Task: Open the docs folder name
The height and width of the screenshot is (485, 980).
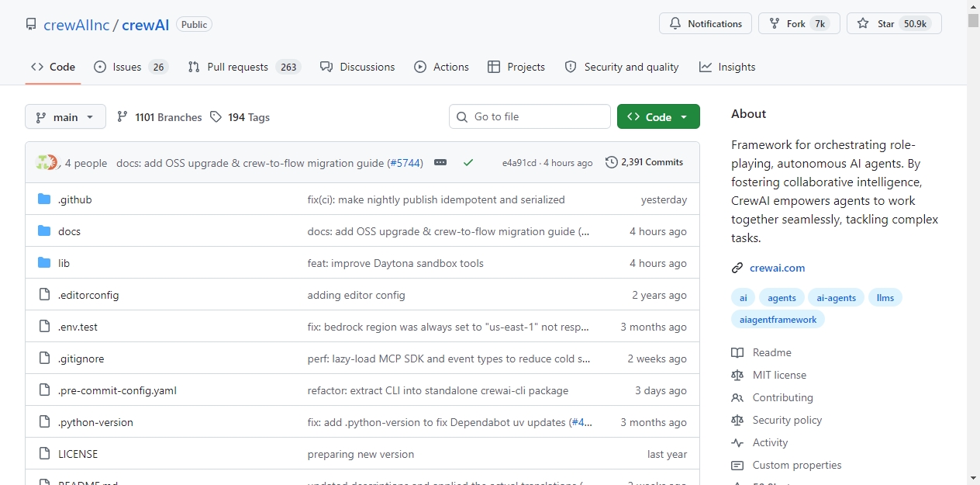Action: tap(69, 231)
